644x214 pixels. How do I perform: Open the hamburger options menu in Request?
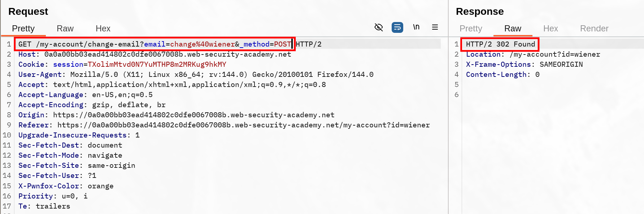tap(435, 27)
